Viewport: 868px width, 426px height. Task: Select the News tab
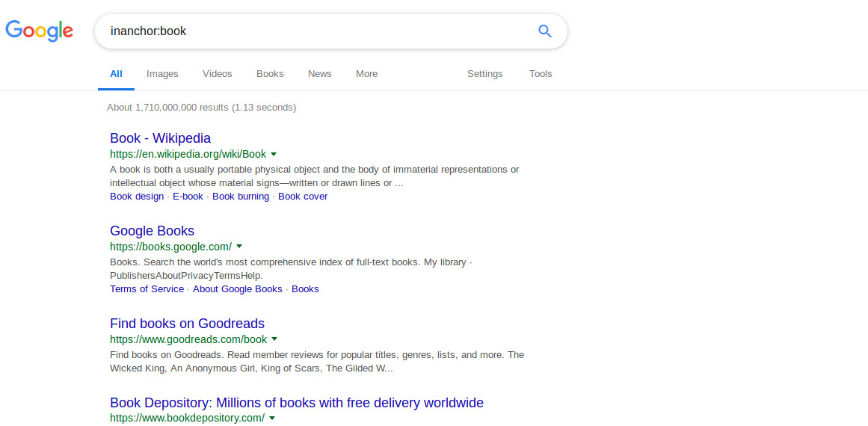click(x=319, y=73)
